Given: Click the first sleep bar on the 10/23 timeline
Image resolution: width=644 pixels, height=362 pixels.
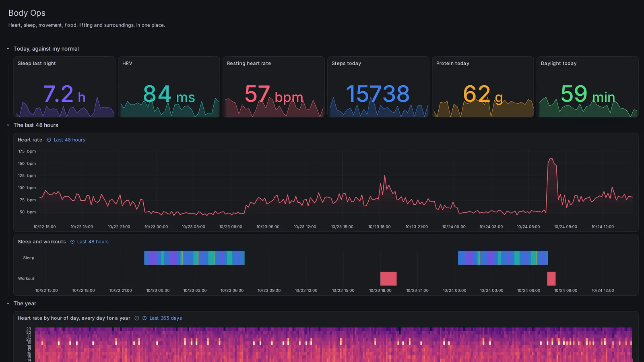Looking at the screenshot, I should pos(194,258).
